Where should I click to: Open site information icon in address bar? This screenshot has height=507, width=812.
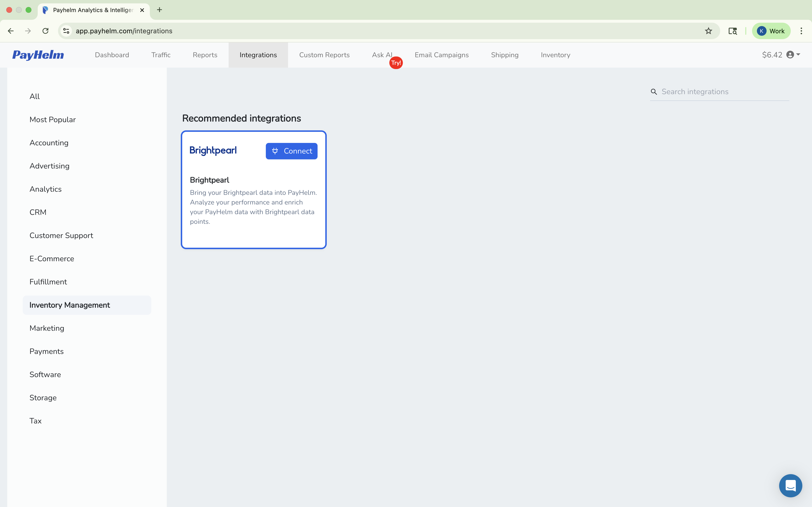[66, 31]
